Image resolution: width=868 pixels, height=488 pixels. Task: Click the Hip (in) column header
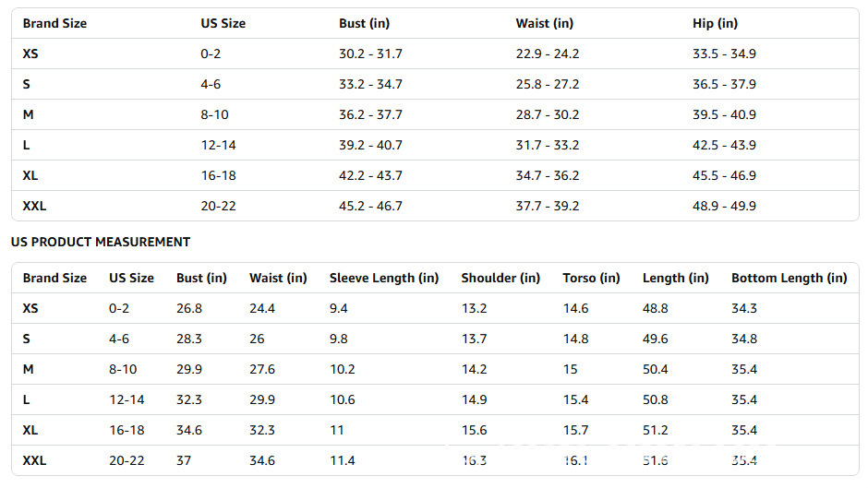click(x=715, y=24)
